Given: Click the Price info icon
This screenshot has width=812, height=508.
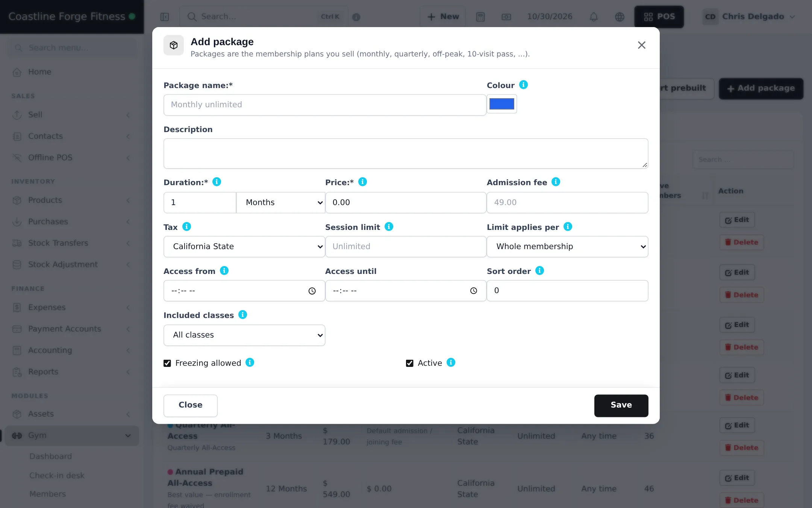Looking at the screenshot, I should pyautogui.click(x=362, y=182).
